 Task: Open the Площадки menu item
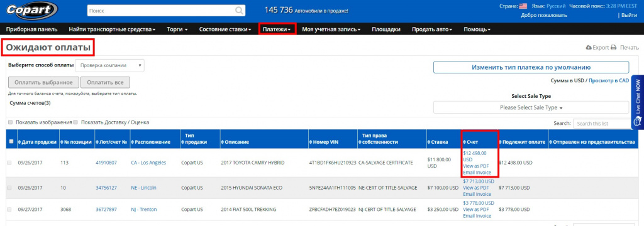pos(386,30)
